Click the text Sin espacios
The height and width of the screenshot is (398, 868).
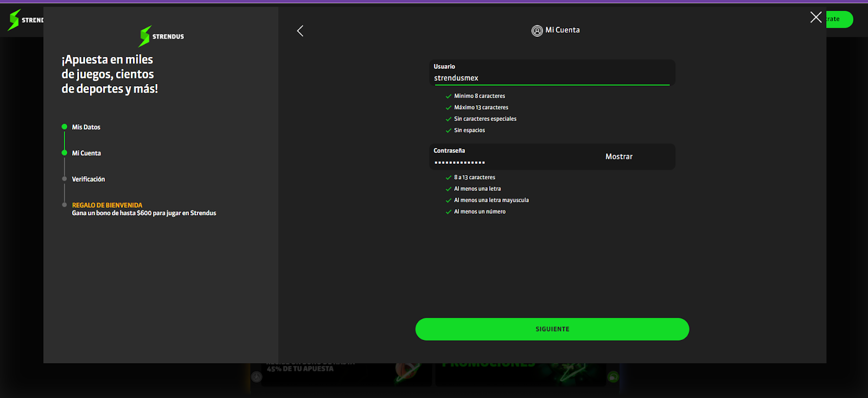click(469, 130)
